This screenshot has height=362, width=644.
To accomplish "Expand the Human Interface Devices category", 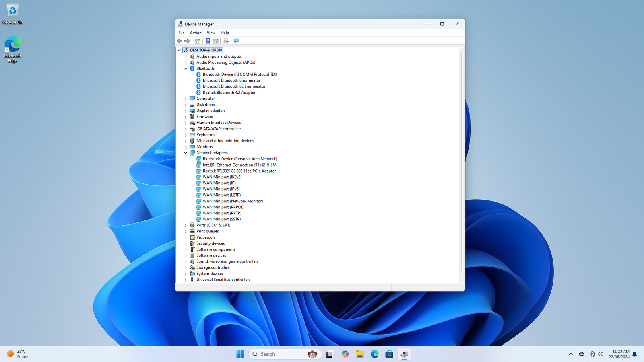I will click(186, 123).
